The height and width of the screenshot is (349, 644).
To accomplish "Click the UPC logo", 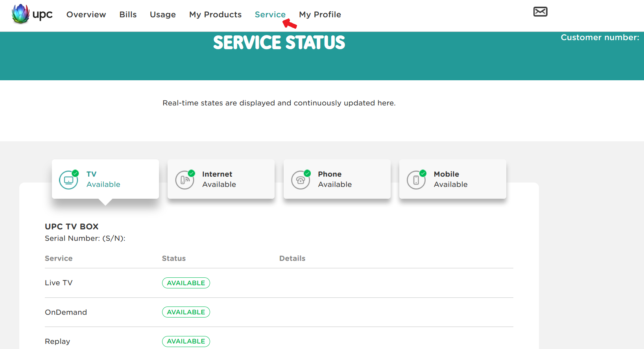I will tap(32, 14).
